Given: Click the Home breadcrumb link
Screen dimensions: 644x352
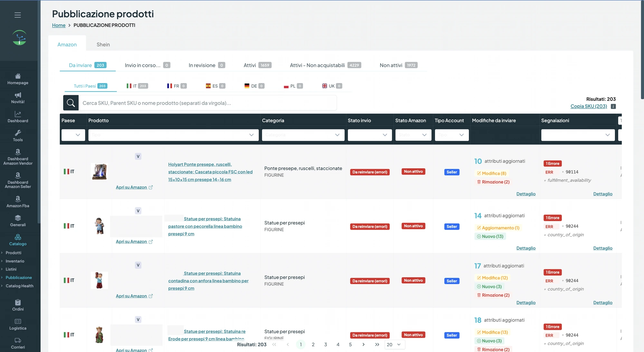Looking at the screenshot, I should tap(59, 25).
